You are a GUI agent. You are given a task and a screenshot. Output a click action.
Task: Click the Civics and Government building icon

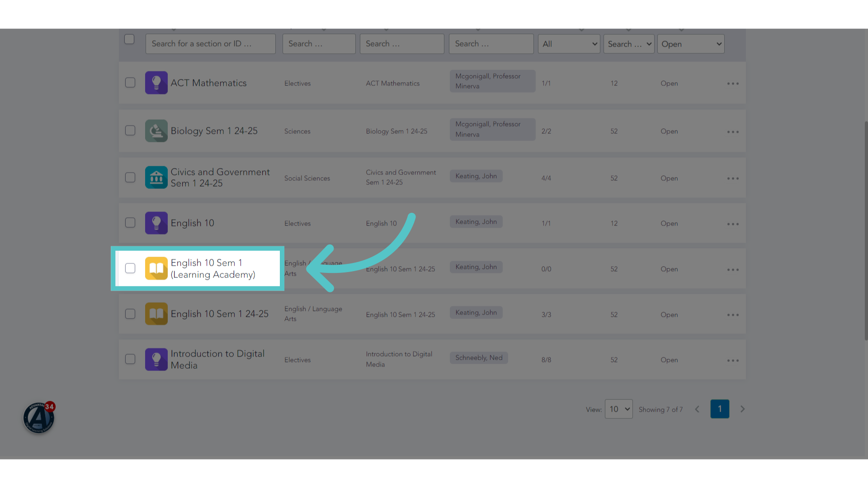[x=156, y=177]
